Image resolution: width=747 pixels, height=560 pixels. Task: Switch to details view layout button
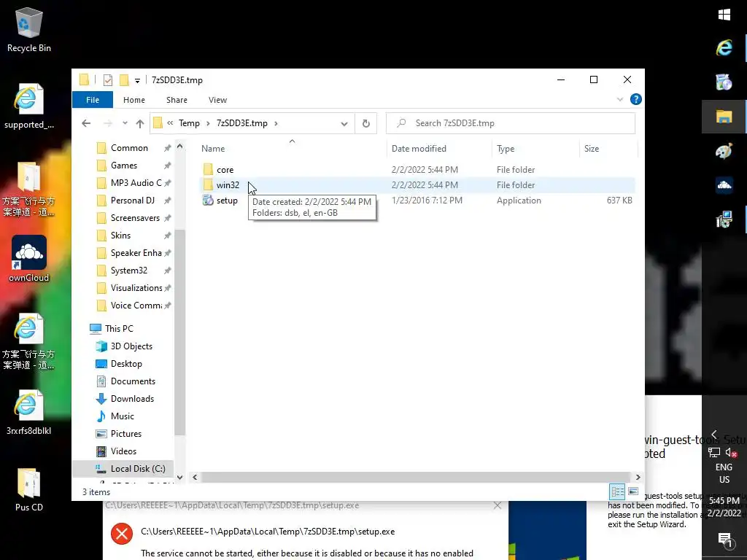tap(617, 491)
